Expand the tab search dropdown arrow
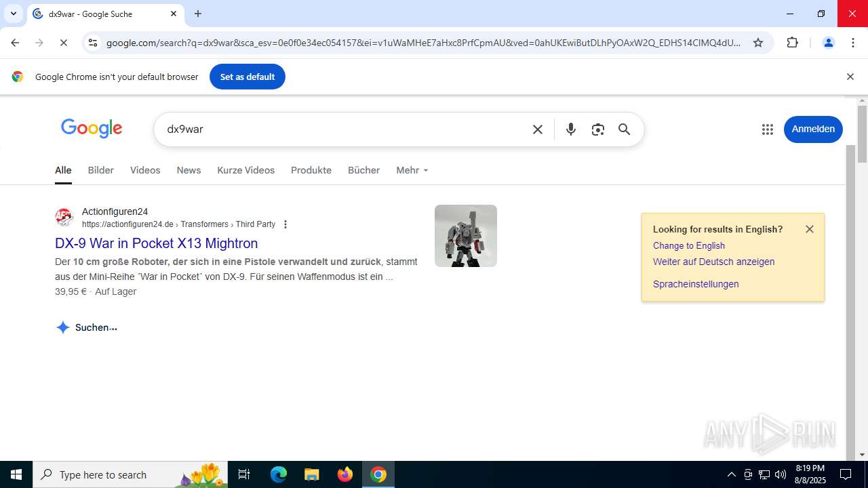Screen dimensions: 868x488 point(13,14)
